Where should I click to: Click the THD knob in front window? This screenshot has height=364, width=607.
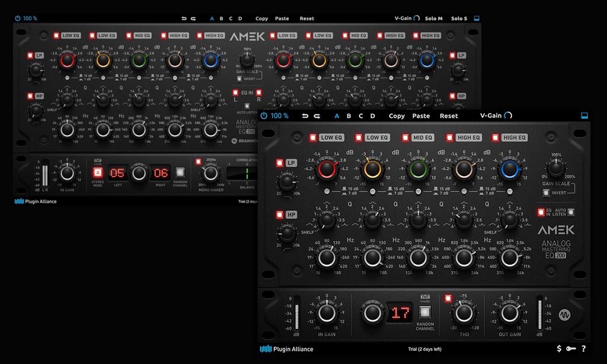(464, 313)
